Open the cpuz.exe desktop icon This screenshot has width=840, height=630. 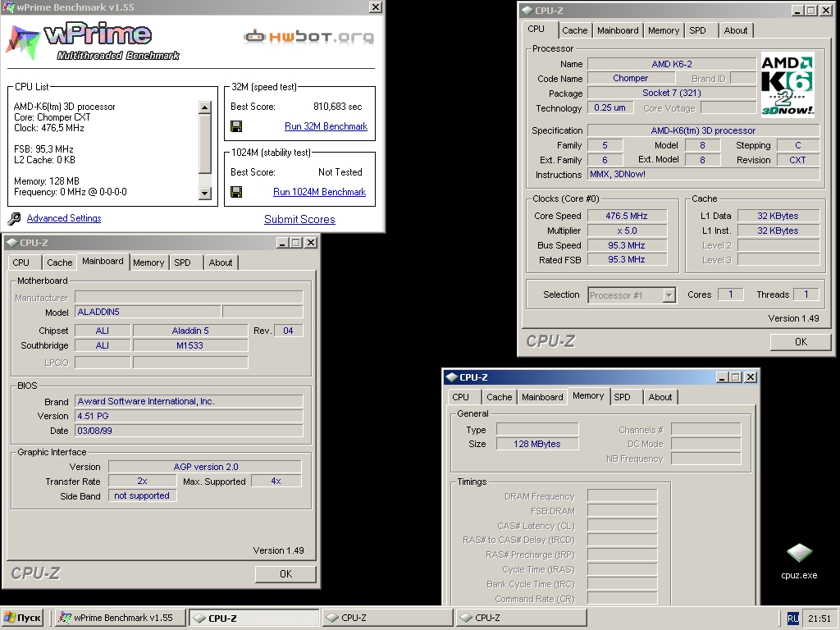click(799, 561)
